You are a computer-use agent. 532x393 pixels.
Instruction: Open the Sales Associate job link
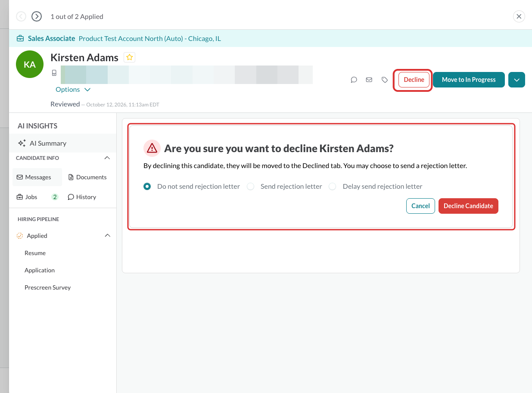(x=52, y=38)
